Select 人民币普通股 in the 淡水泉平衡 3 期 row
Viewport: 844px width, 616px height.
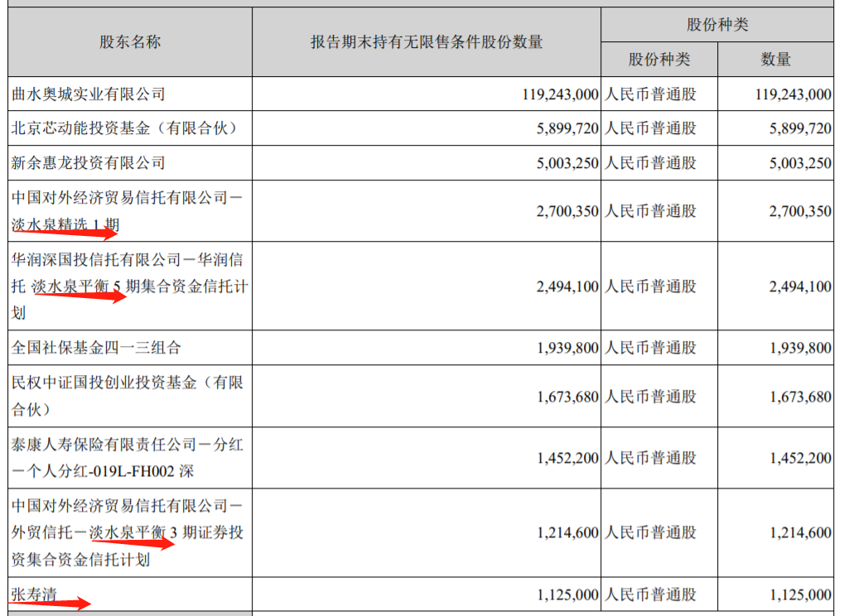[x=650, y=532]
